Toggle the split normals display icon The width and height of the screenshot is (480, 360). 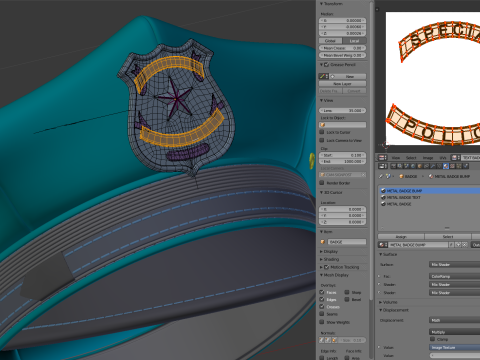click(328, 340)
